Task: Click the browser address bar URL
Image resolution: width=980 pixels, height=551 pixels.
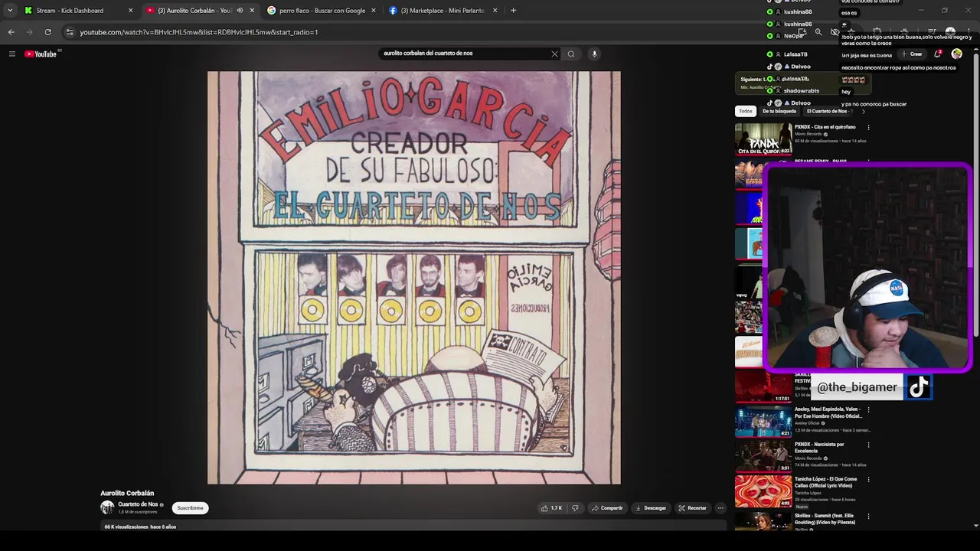Action: [198, 32]
